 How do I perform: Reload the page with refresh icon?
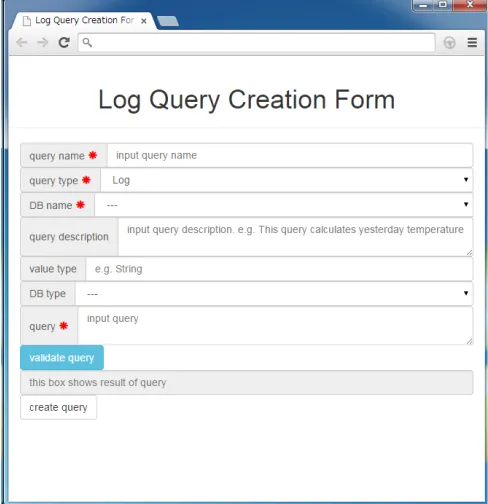(x=64, y=42)
